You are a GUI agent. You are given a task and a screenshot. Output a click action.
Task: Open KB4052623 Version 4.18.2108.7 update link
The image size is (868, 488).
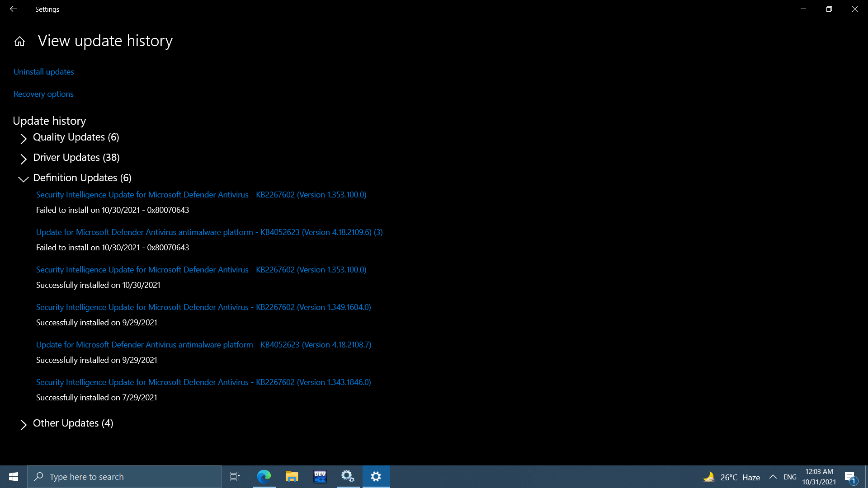(204, 345)
